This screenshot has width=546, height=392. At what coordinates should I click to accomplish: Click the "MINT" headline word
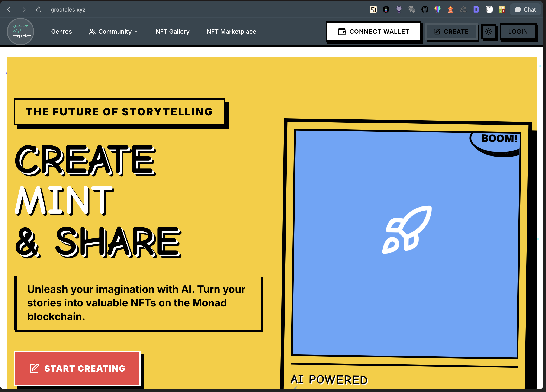(x=65, y=201)
